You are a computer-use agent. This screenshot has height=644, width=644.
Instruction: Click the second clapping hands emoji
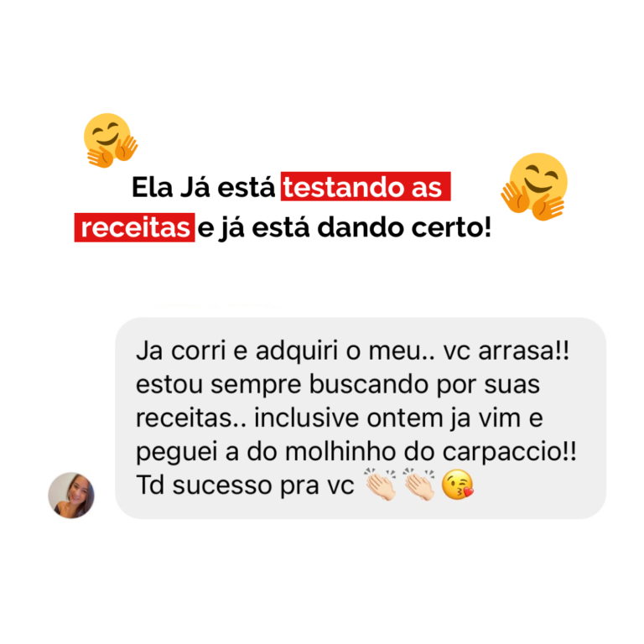point(419,485)
